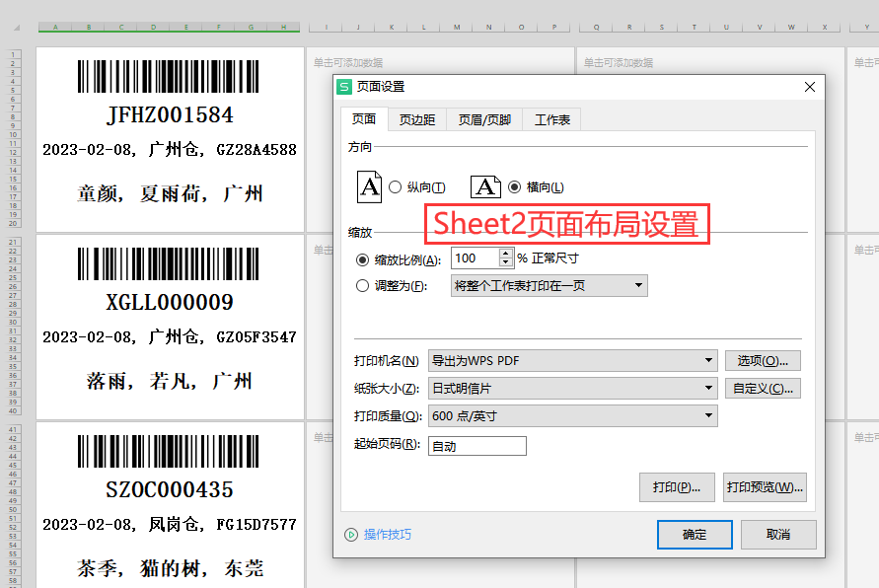The image size is (879, 588).
Task: Click the label text SZOC000435
Action: 170,490
